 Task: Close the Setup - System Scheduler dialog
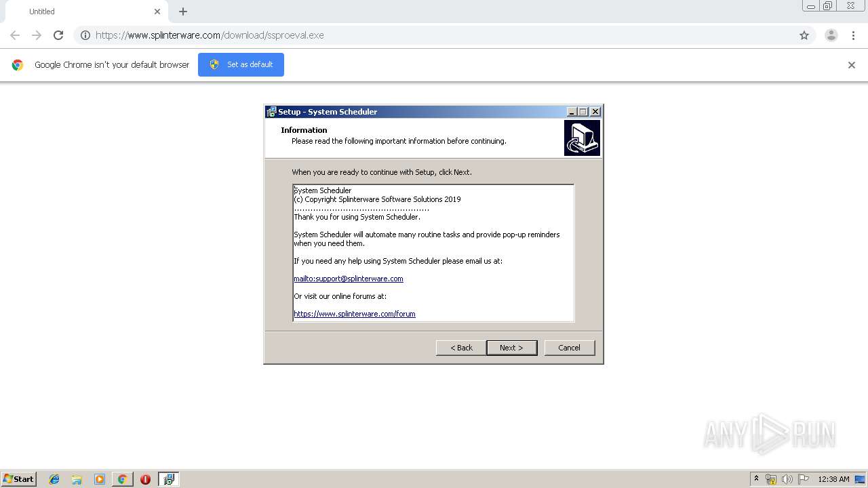(x=595, y=112)
